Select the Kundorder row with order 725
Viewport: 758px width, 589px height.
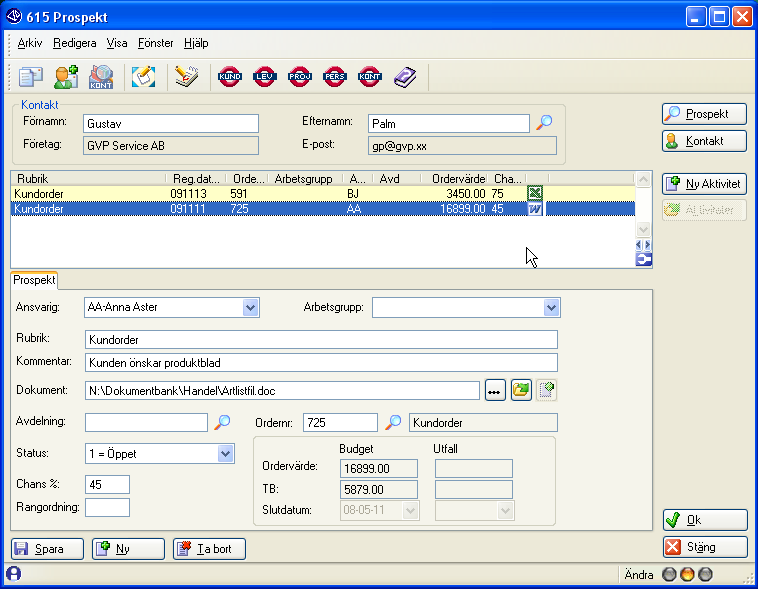click(323, 209)
